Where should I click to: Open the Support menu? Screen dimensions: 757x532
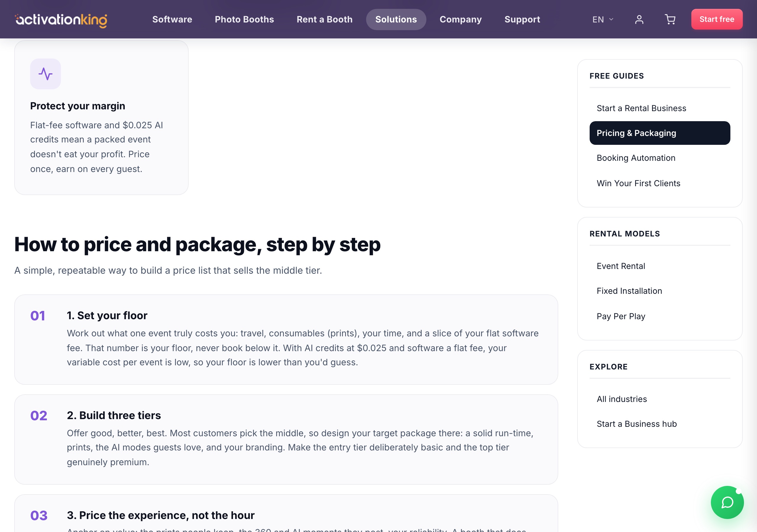click(x=522, y=20)
